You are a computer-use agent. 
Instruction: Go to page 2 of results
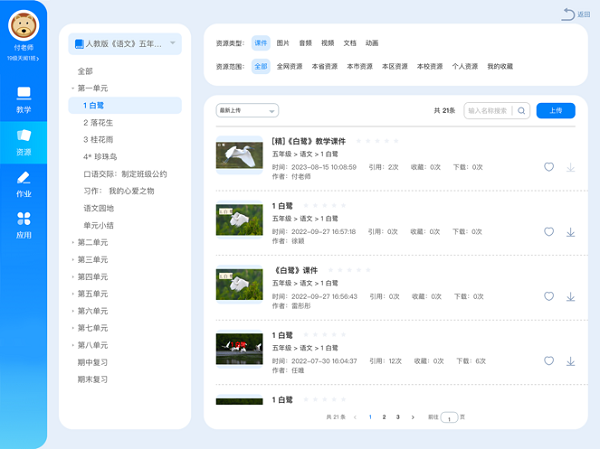[383, 416]
